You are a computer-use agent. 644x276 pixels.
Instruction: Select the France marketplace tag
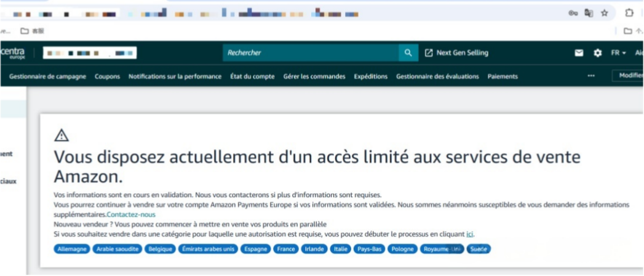tap(286, 249)
